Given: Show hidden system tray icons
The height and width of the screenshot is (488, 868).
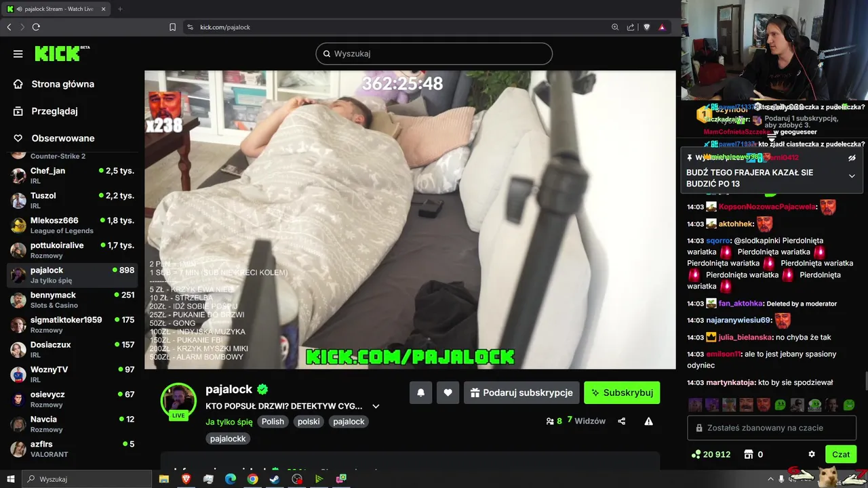Looking at the screenshot, I should [772, 479].
